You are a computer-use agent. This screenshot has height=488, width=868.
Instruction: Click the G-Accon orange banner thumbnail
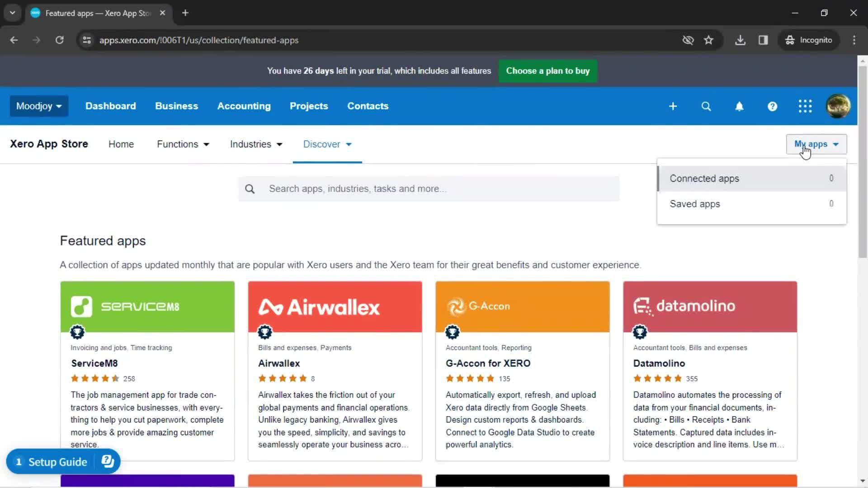(523, 307)
